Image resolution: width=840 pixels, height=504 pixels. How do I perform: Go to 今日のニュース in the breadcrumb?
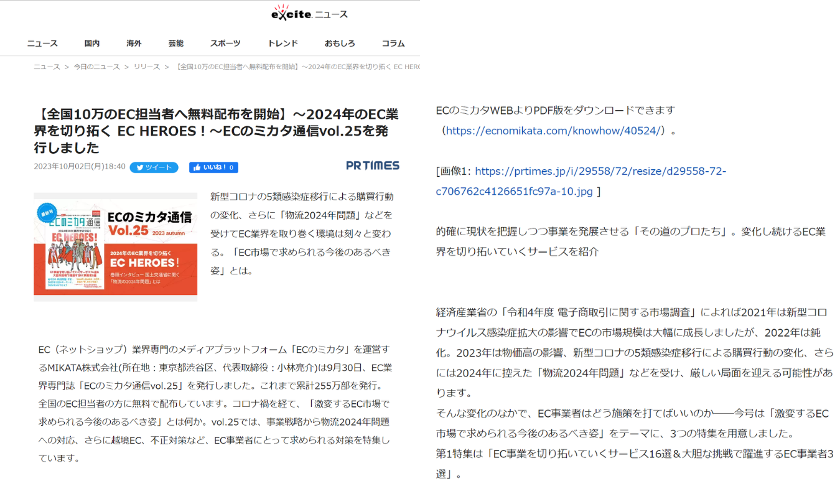pos(96,67)
